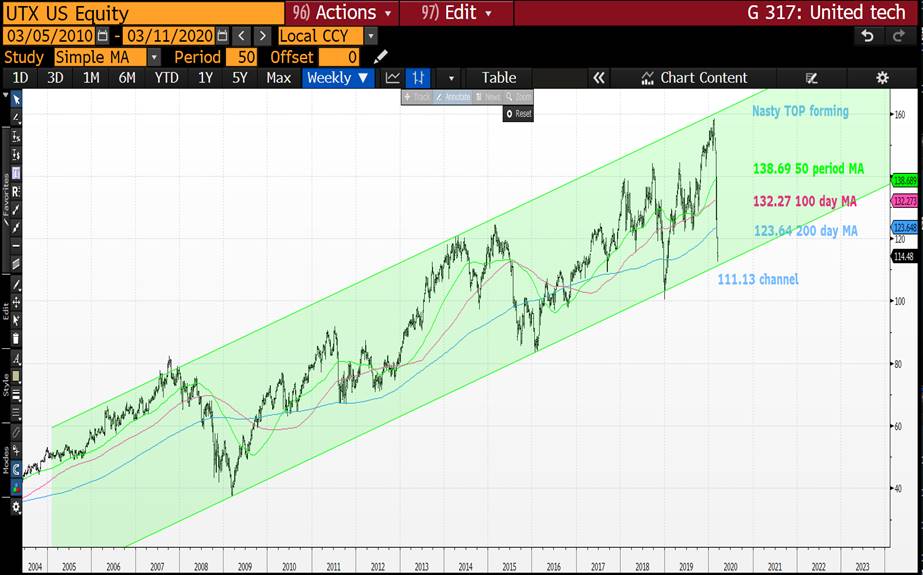
Task: Click the '111.13 channel' annotation text
Action: click(758, 279)
